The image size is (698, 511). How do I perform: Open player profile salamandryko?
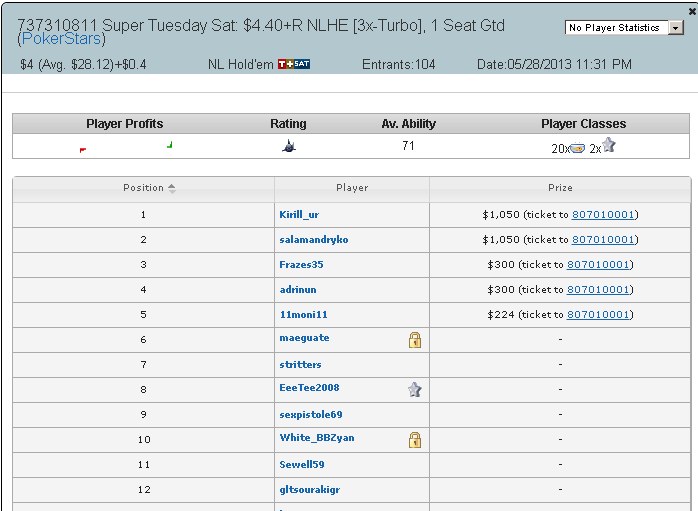click(x=314, y=239)
